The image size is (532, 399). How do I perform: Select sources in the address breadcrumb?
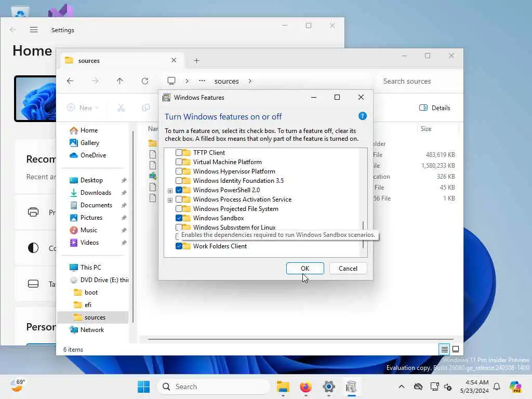point(227,82)
